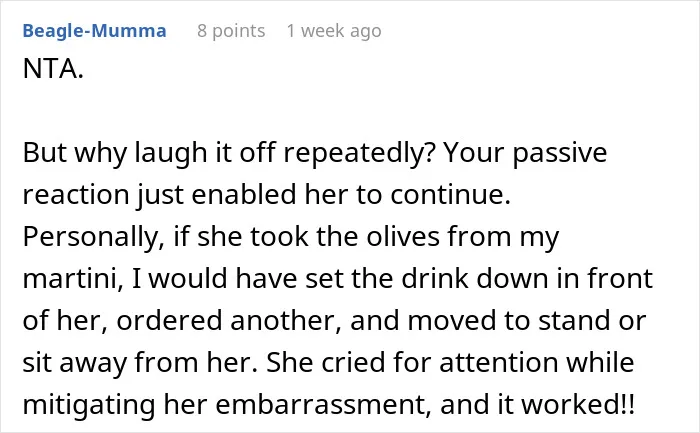This screenshot has height=433, width=700.
Task: Click the NTA. verdict text
Action: tap(53, 69)
